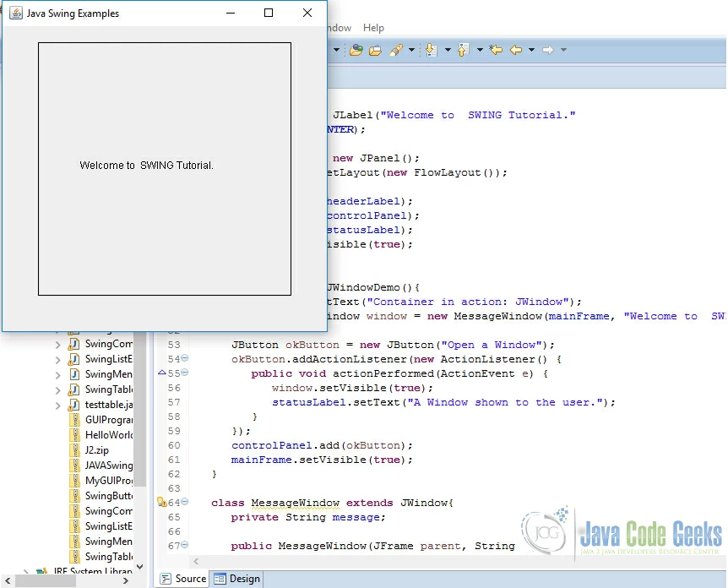Select the SwingMen zip archive icon
Screen dimensions: 728x588
pyautogui.click(x=74, y=542)
